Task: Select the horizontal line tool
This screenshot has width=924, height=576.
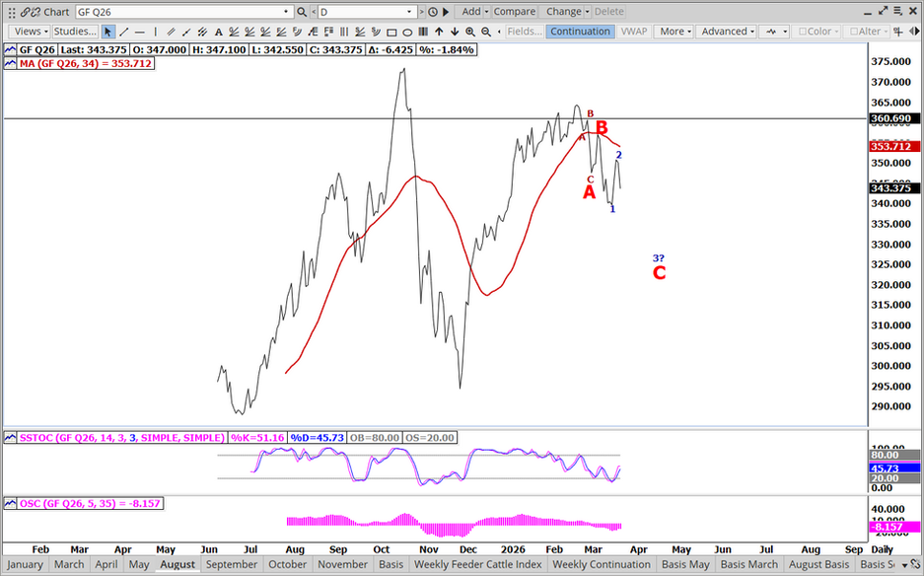Action: (x=140, y=32)
